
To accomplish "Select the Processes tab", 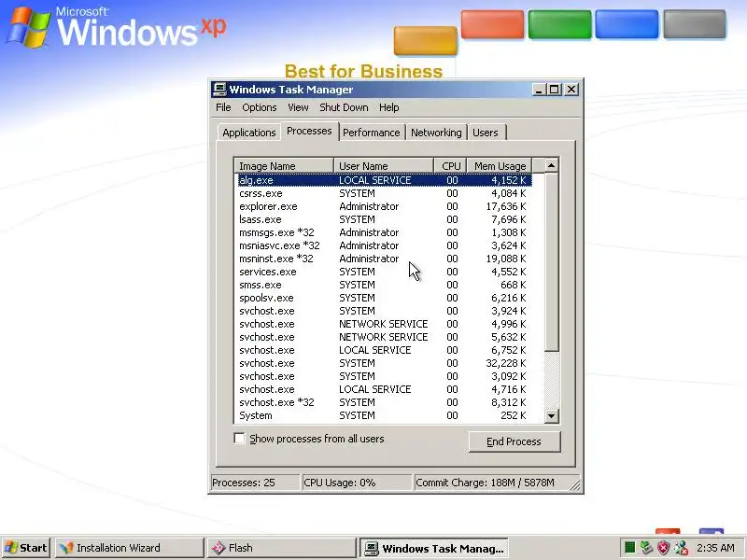I will [x=309, y=131].
